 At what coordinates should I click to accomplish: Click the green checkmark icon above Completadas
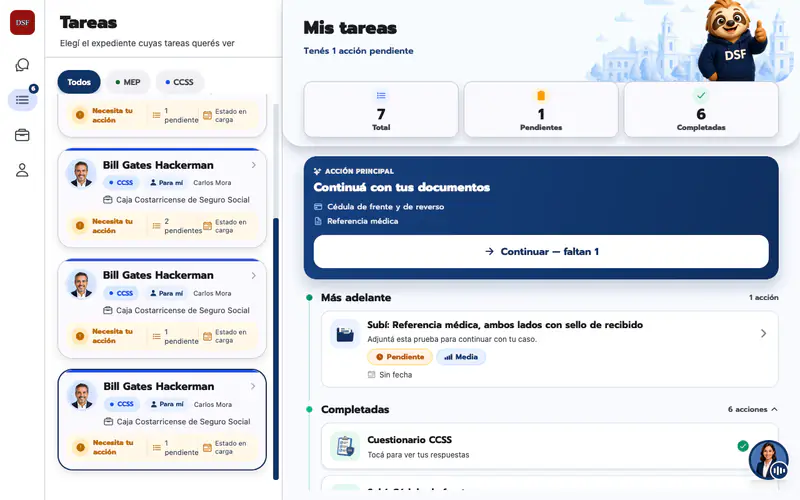[701, 95]
